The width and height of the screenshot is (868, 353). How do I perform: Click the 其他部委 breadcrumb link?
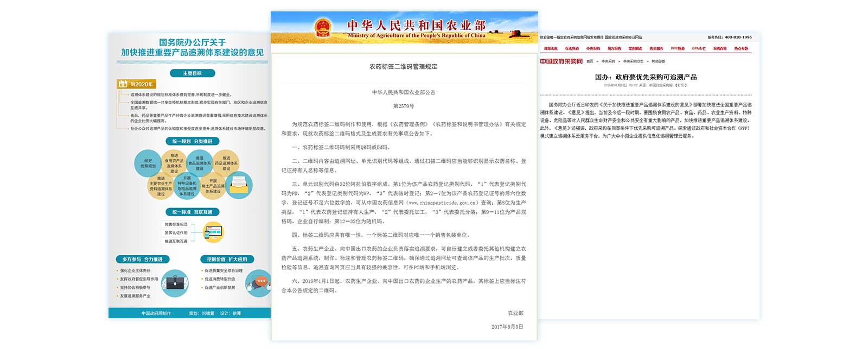tap(658, 61)
